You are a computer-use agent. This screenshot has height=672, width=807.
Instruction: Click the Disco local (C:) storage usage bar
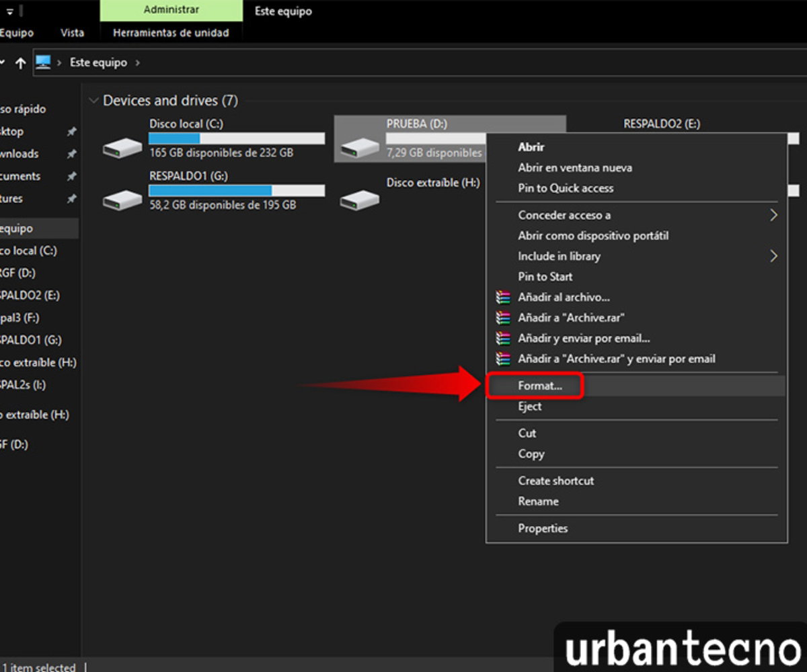pos(236,138)
